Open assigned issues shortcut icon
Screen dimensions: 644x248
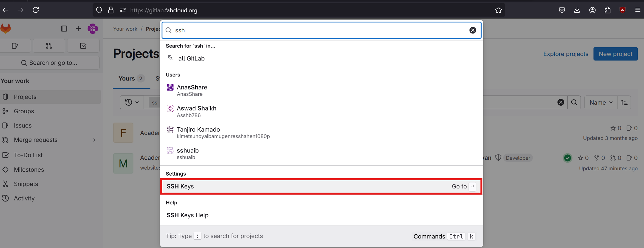point(15,46)
